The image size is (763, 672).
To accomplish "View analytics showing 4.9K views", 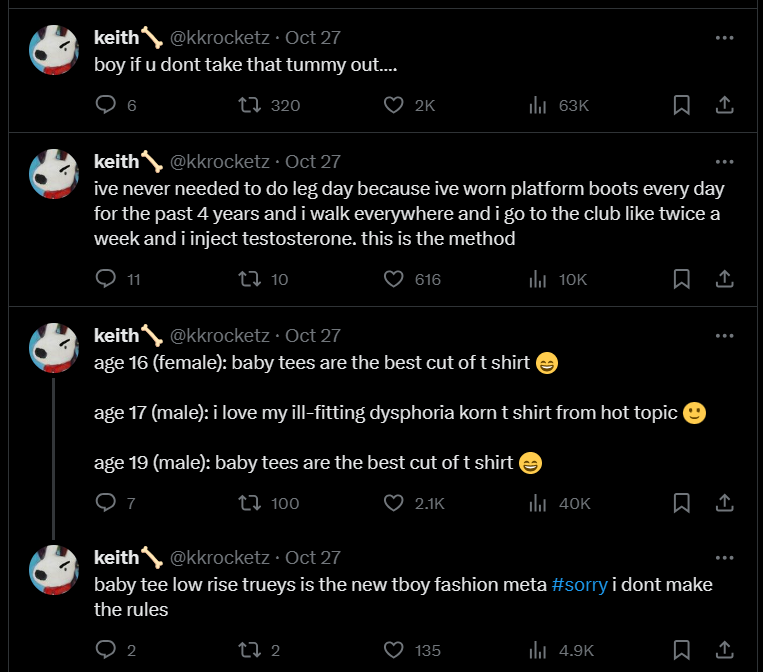I will coord(562,650).
